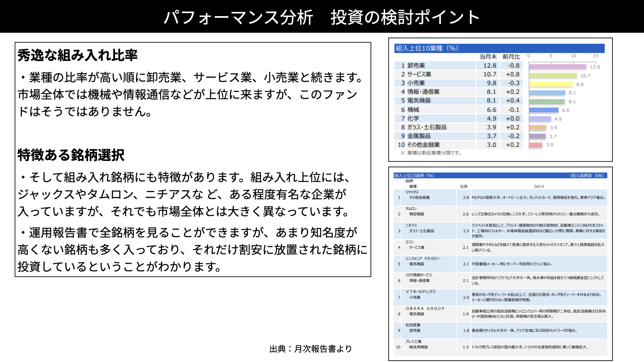Click the slide title パフォーマンス分析 投資の検討ポイント
644x362 pixels.
point(322,17)
